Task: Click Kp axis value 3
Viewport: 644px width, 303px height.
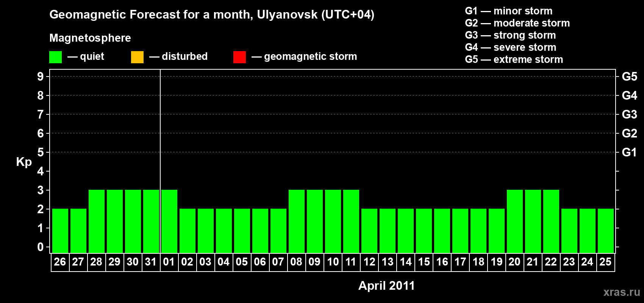Action: 41,190
